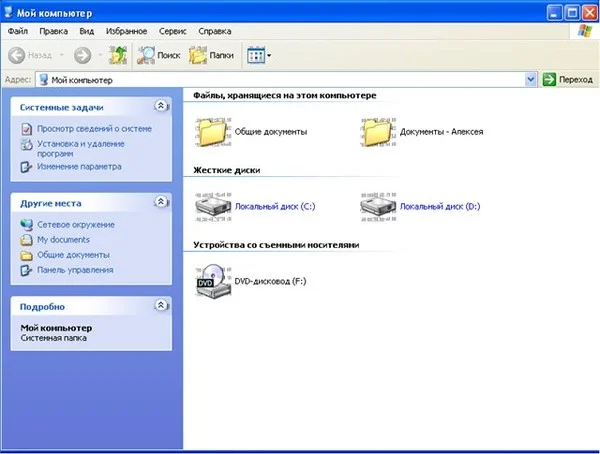Click the Документы - Алексея label
Image resolution: width=600 pixels, height=454 pixels.
tap(441, 132)
